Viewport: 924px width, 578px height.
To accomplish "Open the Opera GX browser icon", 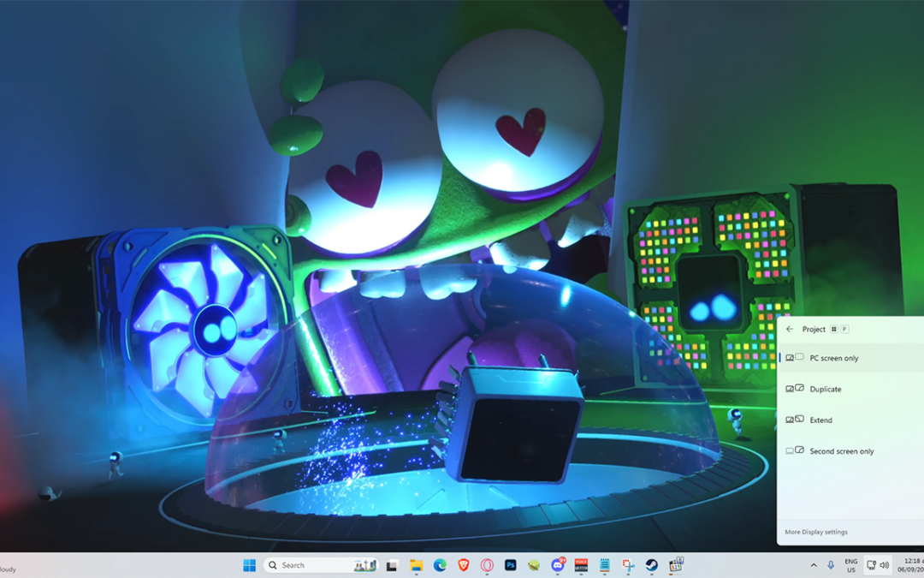I will pos(487,565).
